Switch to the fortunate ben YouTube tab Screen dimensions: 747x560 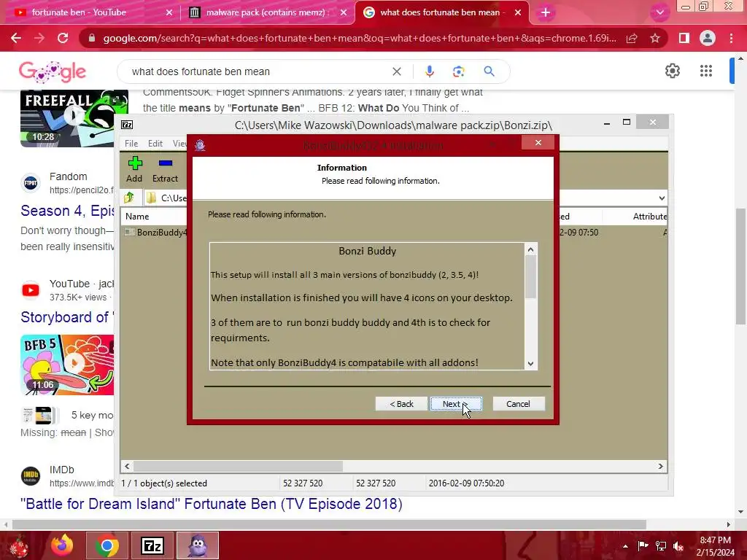pos(79,12)
